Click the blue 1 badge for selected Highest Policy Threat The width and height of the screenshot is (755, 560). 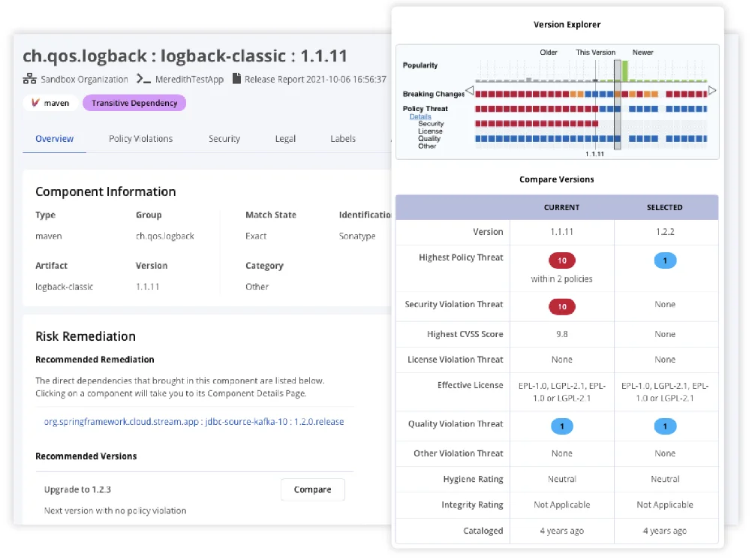665,260
